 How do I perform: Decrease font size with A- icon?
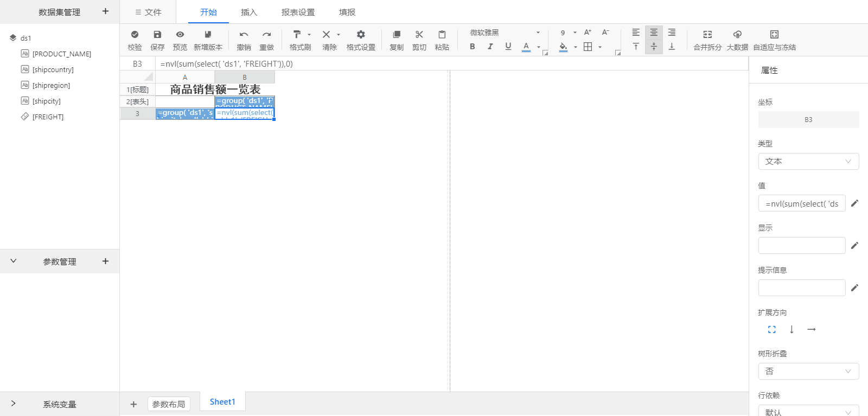tap(605, 33)
